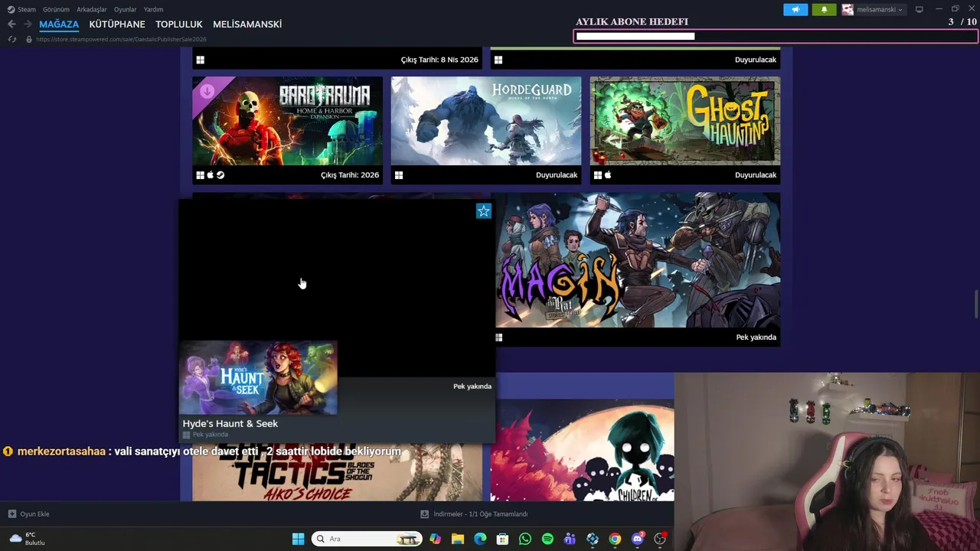Click the taskbar Ara search box

click(x=367, y=539)
